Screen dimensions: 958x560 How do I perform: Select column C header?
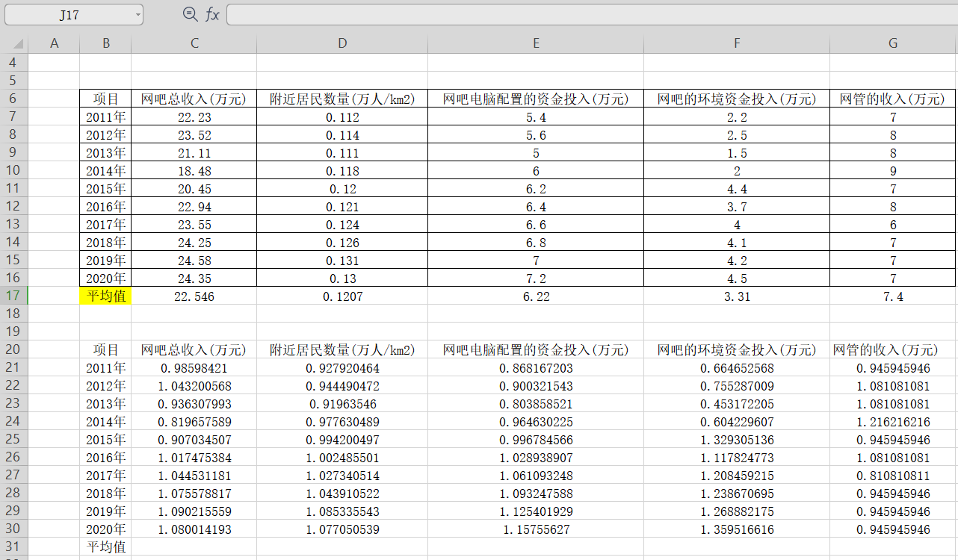194,44
